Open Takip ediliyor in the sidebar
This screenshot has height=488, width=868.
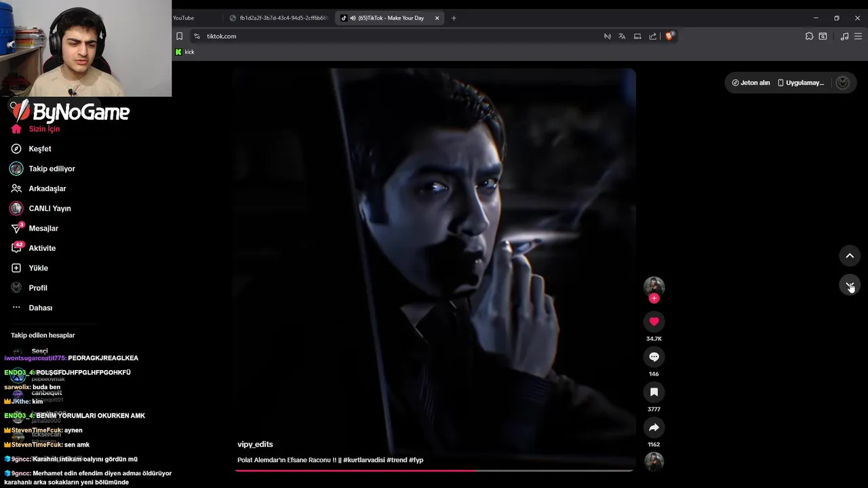(x=52, y=169)
